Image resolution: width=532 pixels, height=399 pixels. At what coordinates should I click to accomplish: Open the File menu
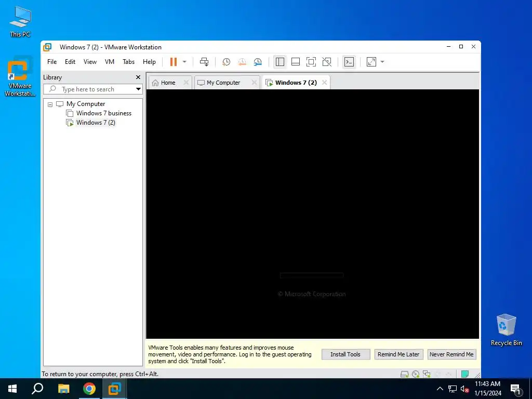pyautogui.click(x=52, y=62)
